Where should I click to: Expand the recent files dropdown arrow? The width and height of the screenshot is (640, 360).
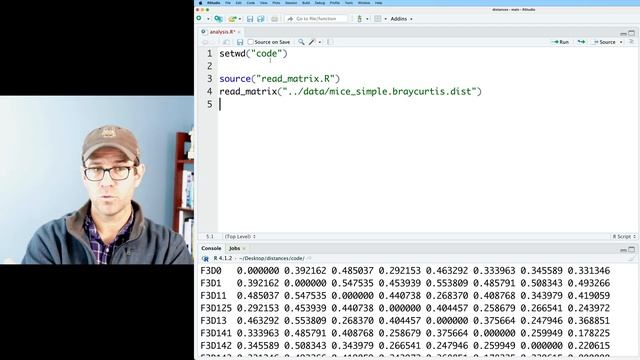[240, 19]
